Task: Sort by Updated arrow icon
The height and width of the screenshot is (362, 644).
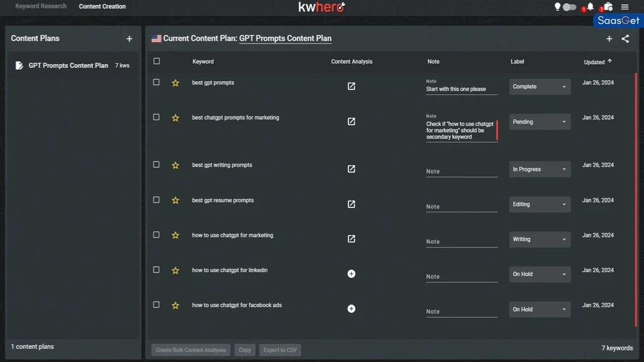Action: coord(610,61)
